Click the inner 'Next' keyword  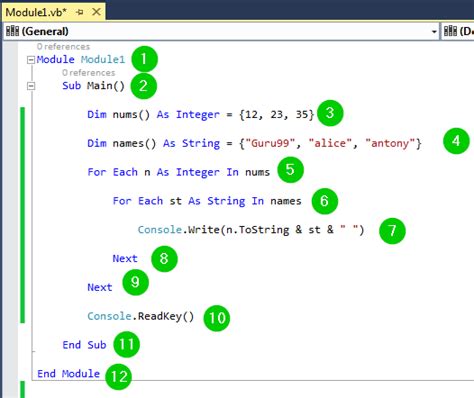(x=125, y=259)
